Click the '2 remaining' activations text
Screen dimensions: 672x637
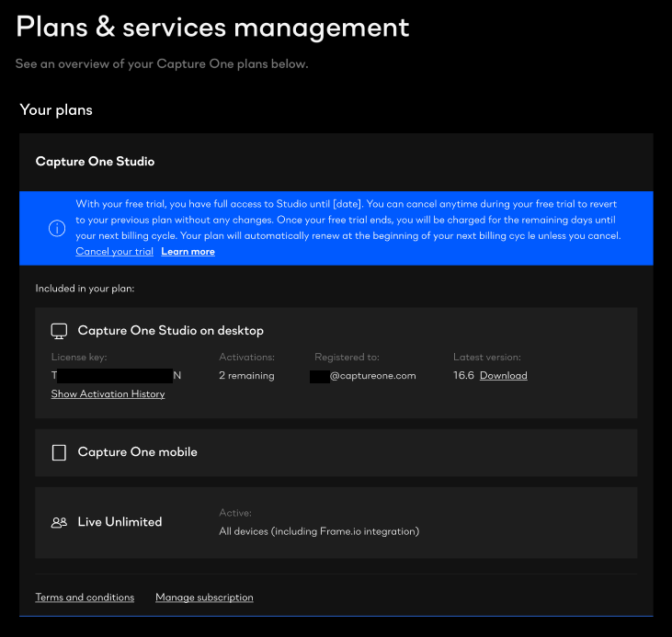point(247,376)
